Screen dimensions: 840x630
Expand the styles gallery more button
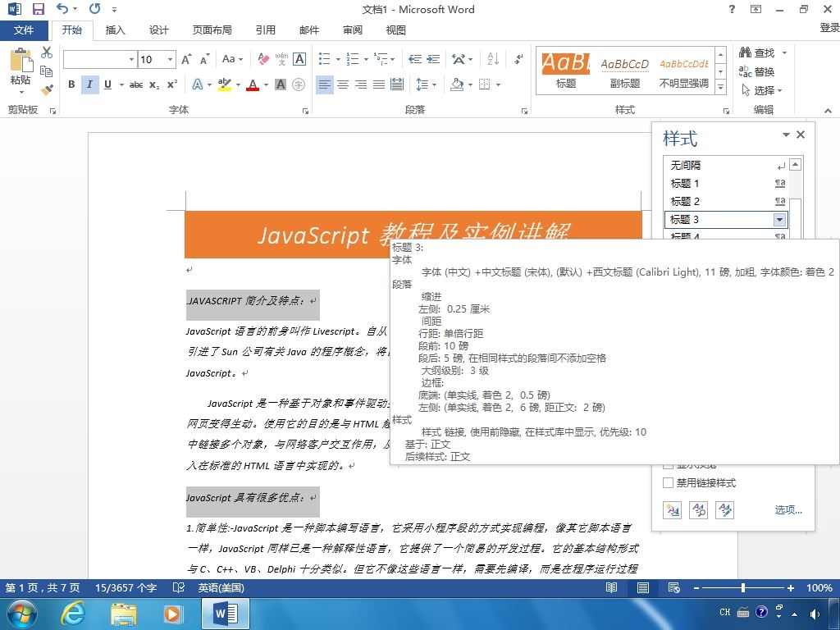point(721,87)
